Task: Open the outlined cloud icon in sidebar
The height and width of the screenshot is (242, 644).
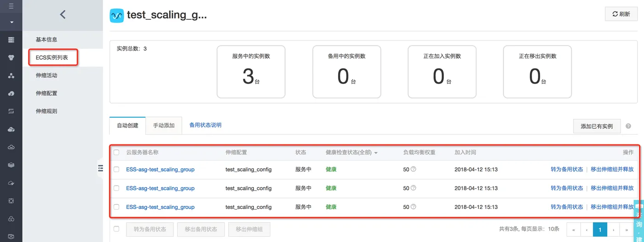Action: pyautogui.click(x=11, y=147)
